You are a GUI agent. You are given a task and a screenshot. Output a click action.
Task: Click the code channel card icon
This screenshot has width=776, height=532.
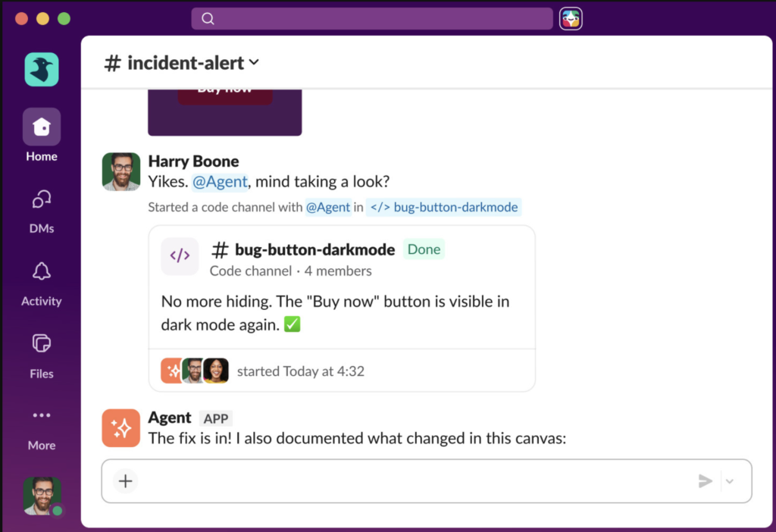pyautogui.click(x=180, y=256)
